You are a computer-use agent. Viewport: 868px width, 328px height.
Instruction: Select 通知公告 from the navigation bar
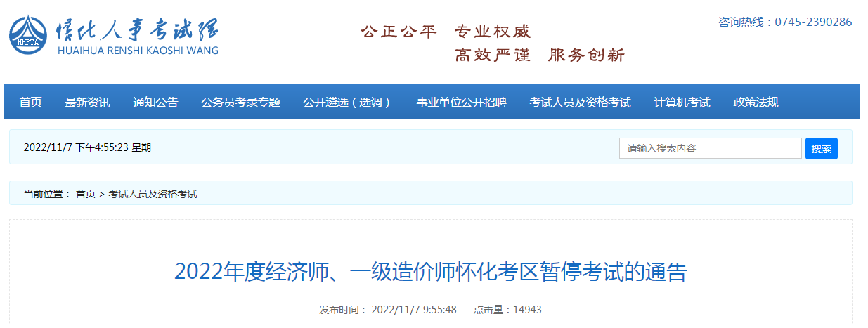[156, 103]
